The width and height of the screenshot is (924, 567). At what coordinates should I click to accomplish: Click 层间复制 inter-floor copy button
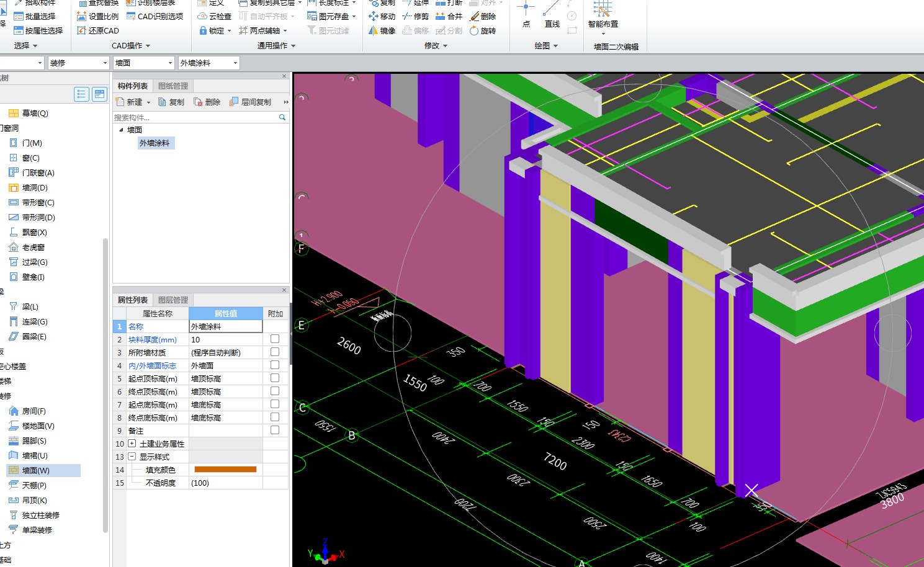[251, 102]
